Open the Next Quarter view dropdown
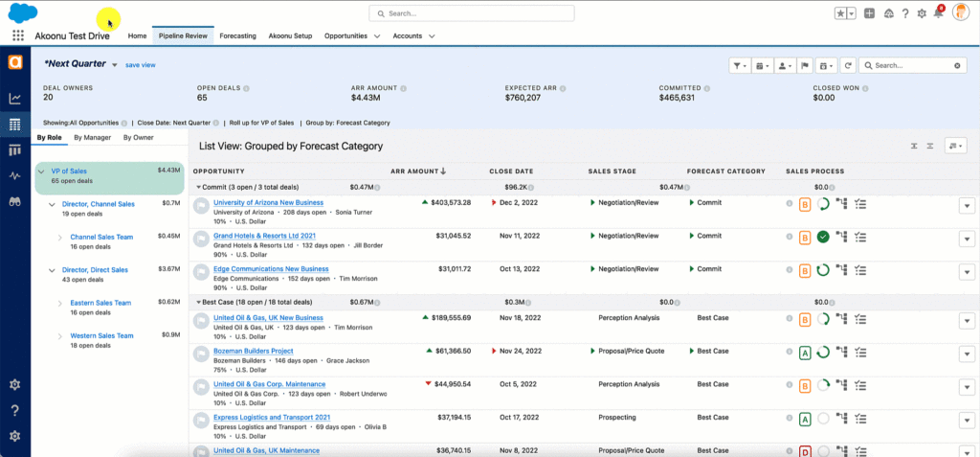This screenshot has width=980, height=457. pos(114,65)
